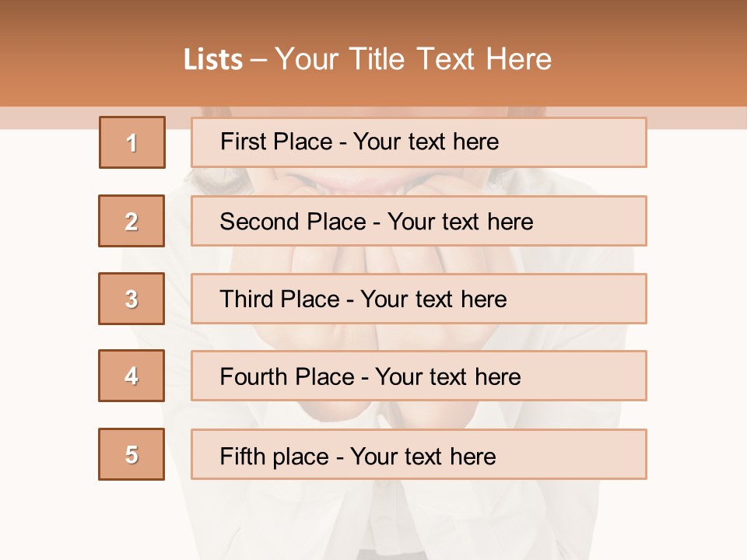Select the number 5 box
747x560 pixels.
point(132,454)
